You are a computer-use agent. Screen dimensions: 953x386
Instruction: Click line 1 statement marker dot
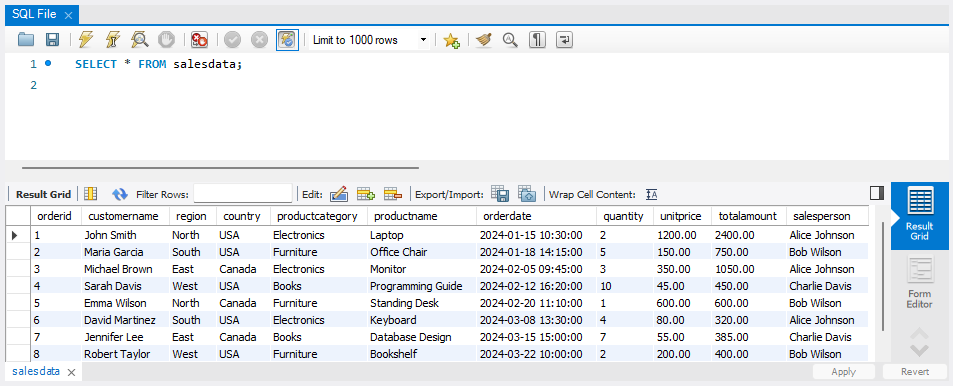click(48, 63)
